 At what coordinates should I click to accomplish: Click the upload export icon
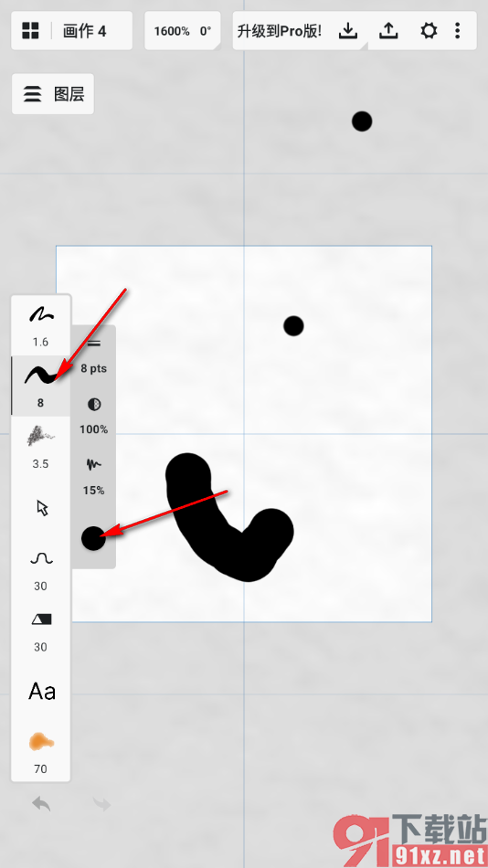coord(389,30)
